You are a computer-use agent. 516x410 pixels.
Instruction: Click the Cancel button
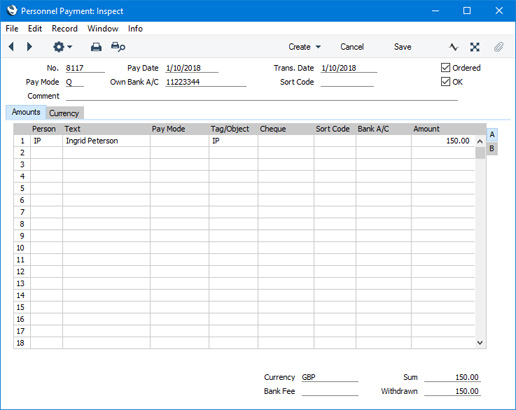[352, 47]
